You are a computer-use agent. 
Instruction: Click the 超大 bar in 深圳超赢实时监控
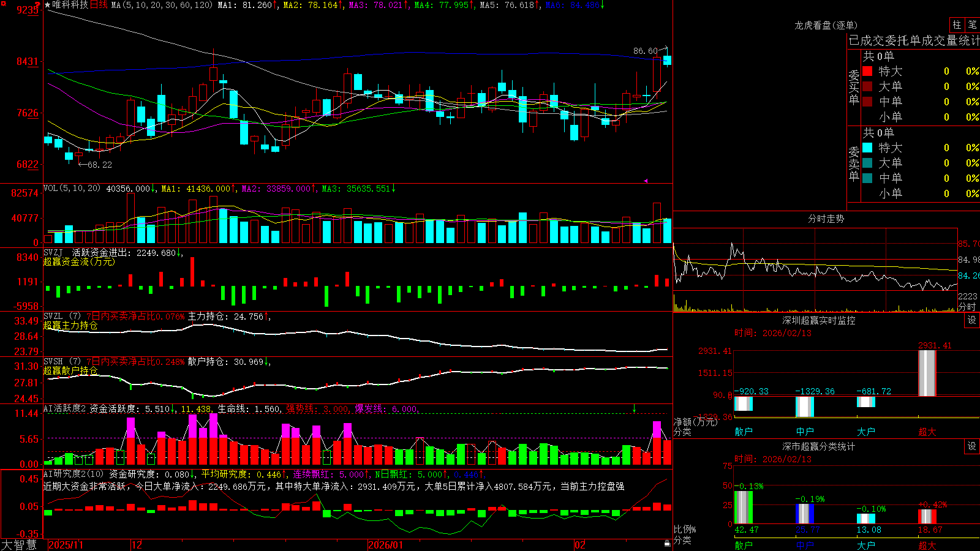[x=927, y=372]
